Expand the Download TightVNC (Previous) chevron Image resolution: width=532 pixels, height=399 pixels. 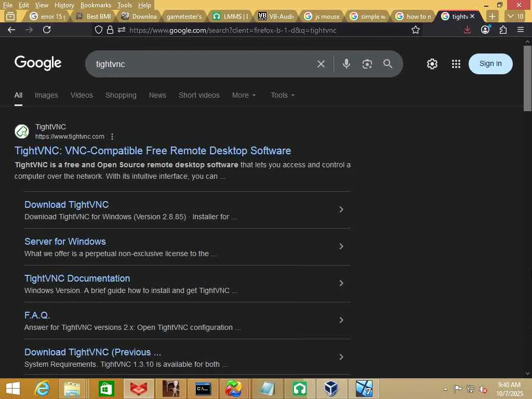pyautogui.click(x=341, y=357)
